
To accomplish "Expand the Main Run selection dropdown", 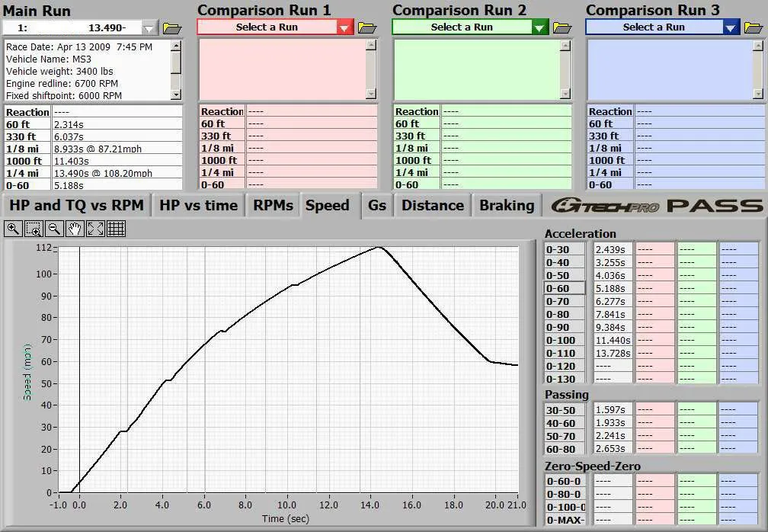I will point(149,28).
